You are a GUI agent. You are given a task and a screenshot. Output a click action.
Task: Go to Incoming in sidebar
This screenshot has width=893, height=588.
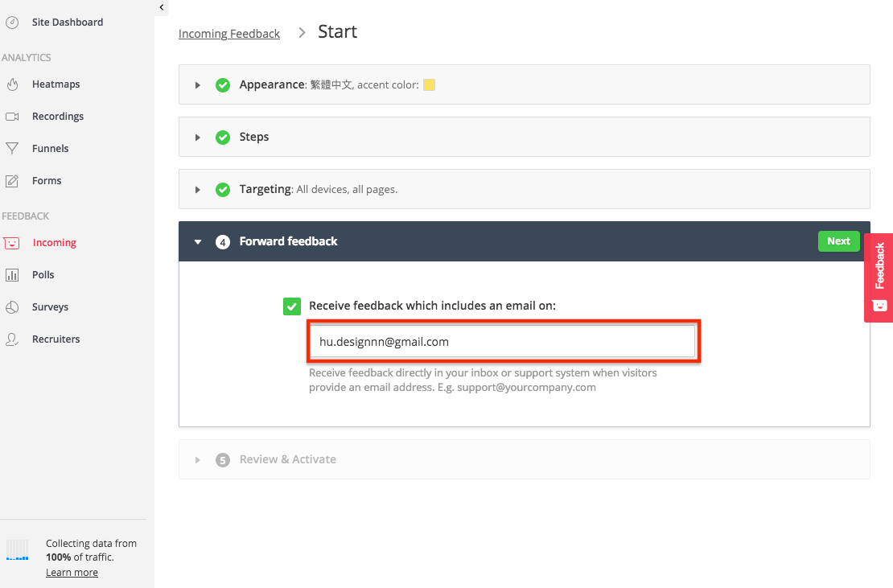coord(54,242)
